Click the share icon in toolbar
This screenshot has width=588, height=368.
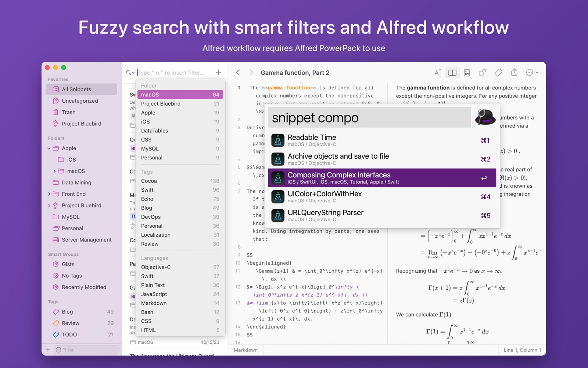click(514, 72)
